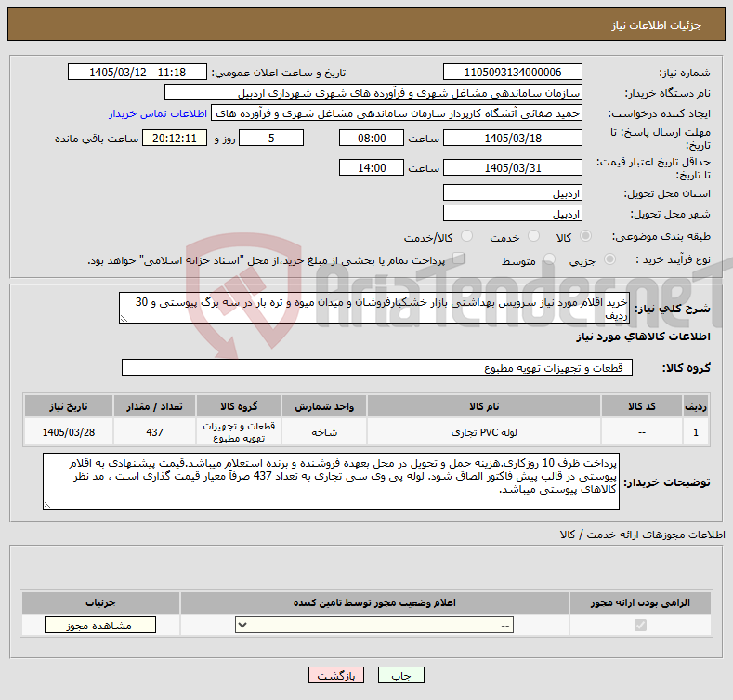The height and width of the screenshot is (700, 733).
Task: Click the اعلام وضعیت مجوز توسط تامین کننده header
Action: point(374,602)
